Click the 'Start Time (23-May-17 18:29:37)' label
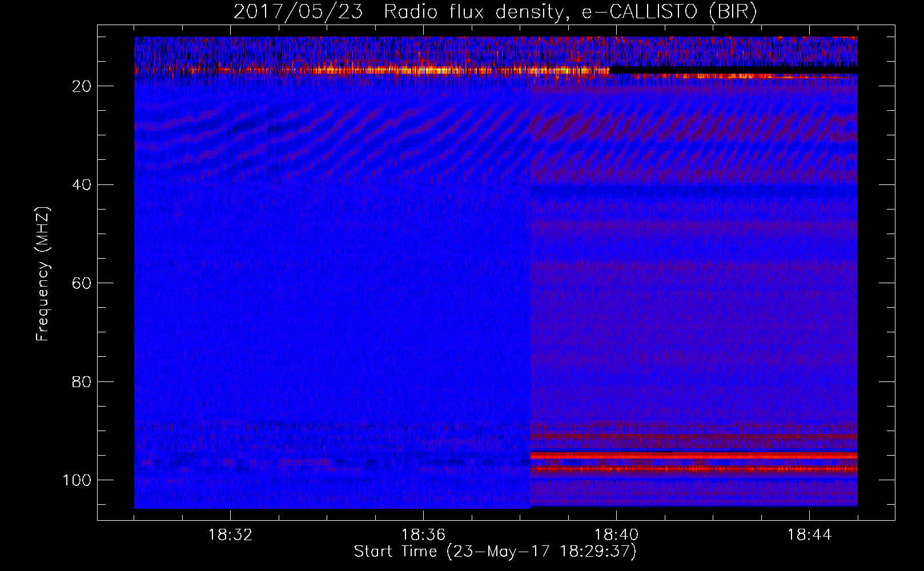924x571 pixels. (495, 552)
